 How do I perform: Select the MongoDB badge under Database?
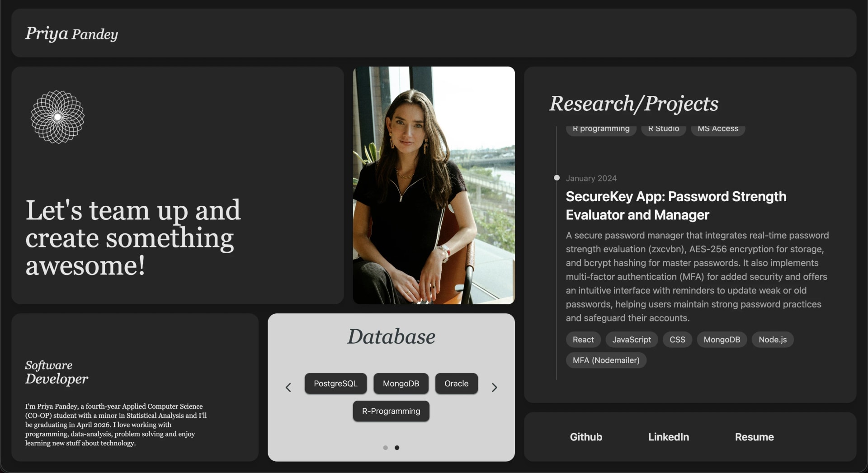click(x=401, y=383)
